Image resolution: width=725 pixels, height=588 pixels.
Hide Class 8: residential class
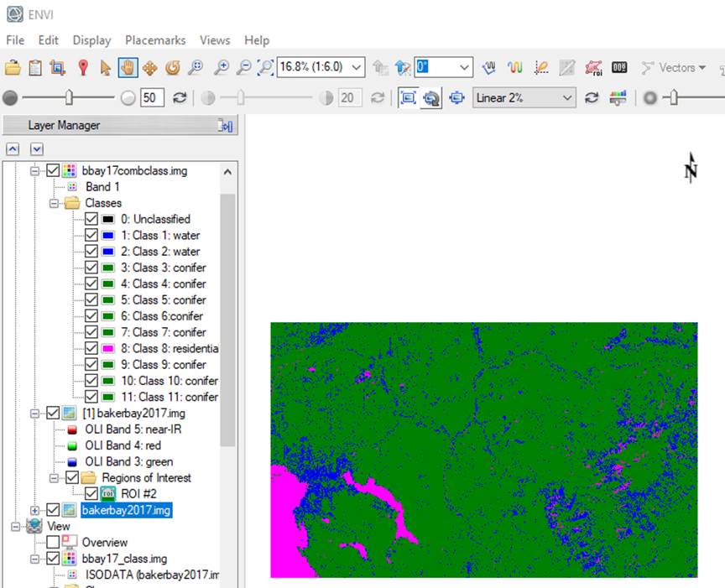pyautogui.click(x=91, y=349)
